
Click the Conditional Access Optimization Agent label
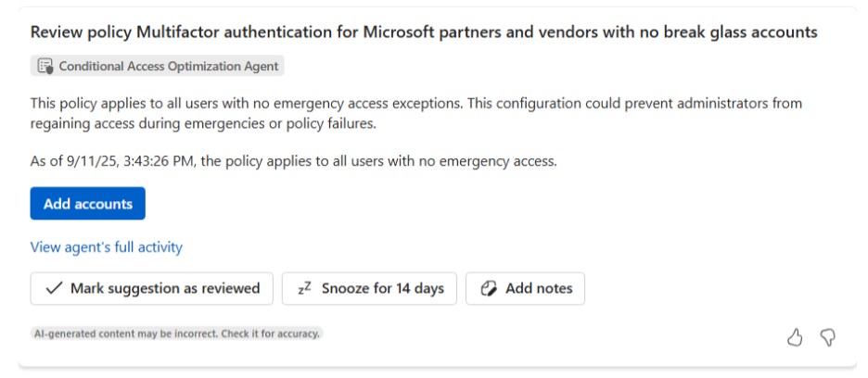coord(167,66)
